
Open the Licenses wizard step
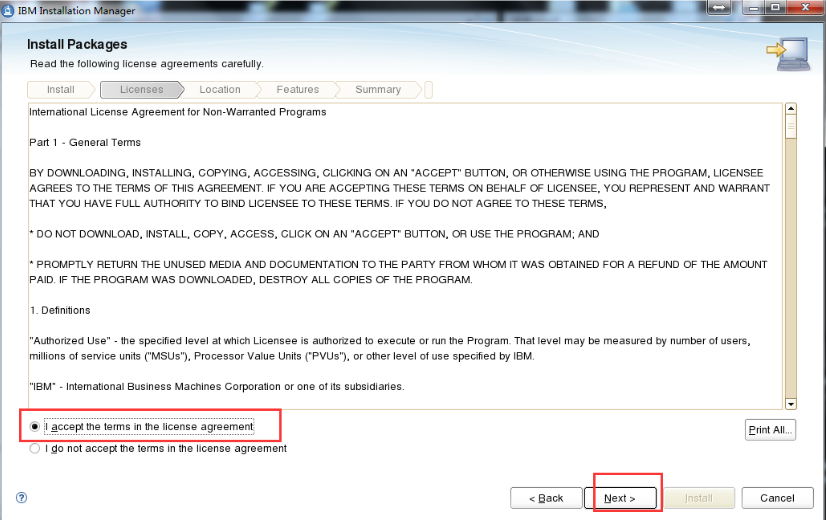pos(141,90)
